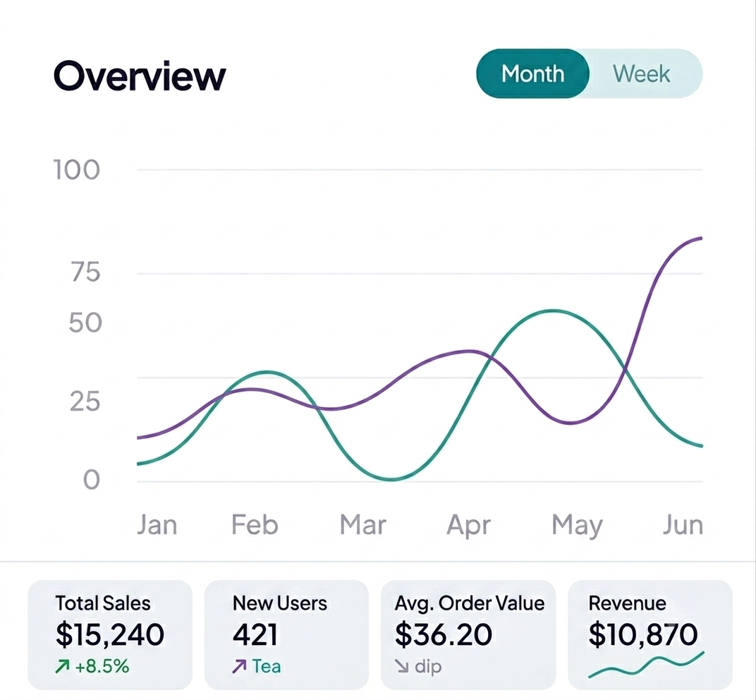Click the 25 label on the y-axis
The width and height of the screenshot is (756, 700).
(x=85, y=402)
